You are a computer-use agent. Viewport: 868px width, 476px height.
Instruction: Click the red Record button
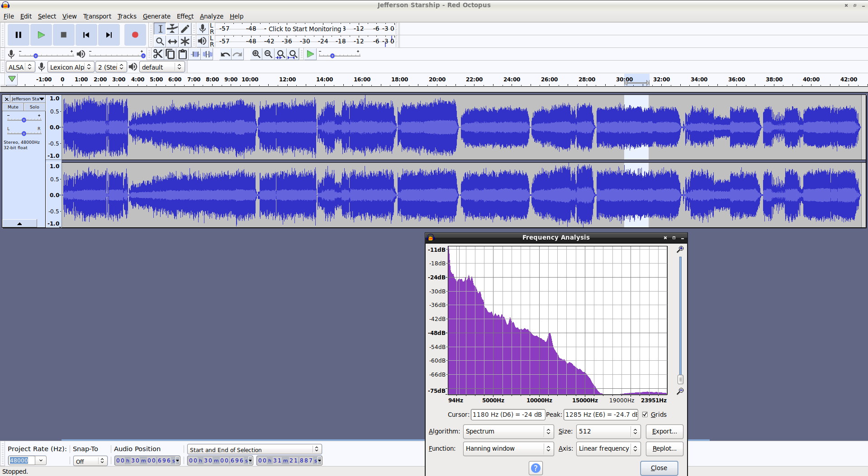pyautogui.click(x=135, y=35)
